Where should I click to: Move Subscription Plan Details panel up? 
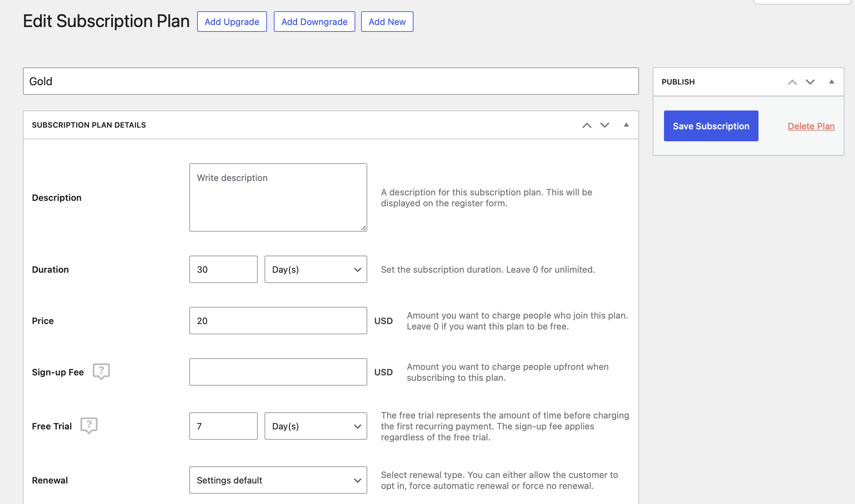(587, 125)
